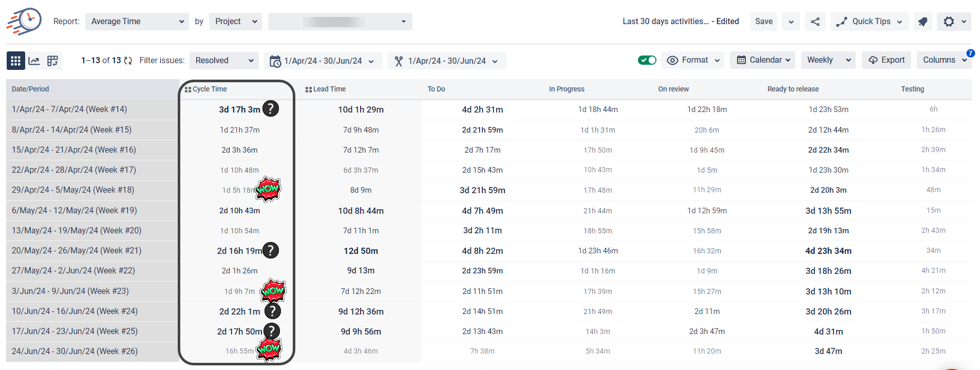Toggle the green Format switch

point(647,60)
